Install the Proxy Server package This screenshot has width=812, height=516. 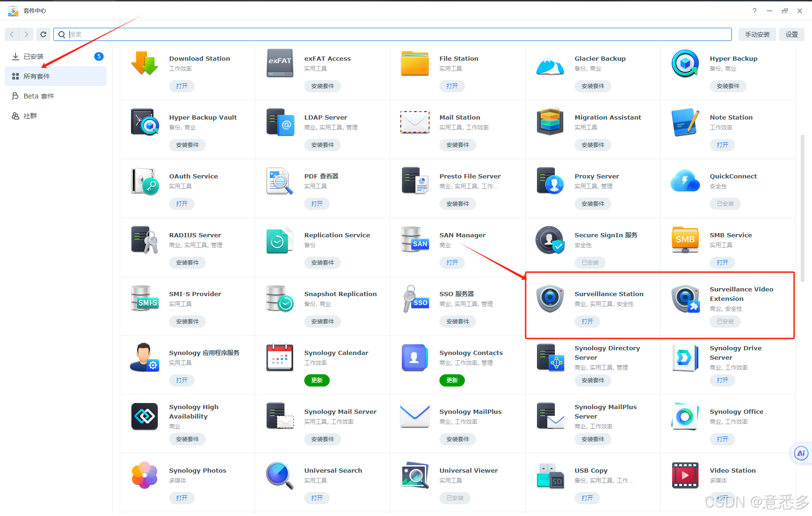pos(593,204)
